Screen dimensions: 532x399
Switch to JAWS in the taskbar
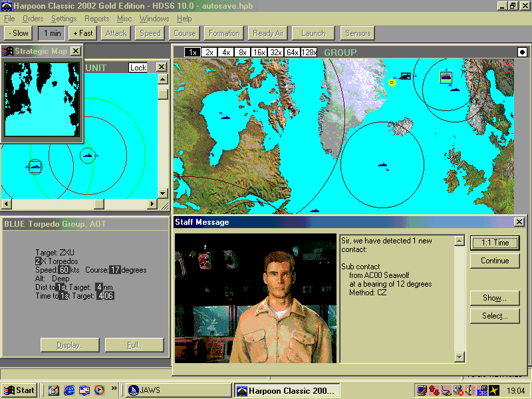point(178,390)
